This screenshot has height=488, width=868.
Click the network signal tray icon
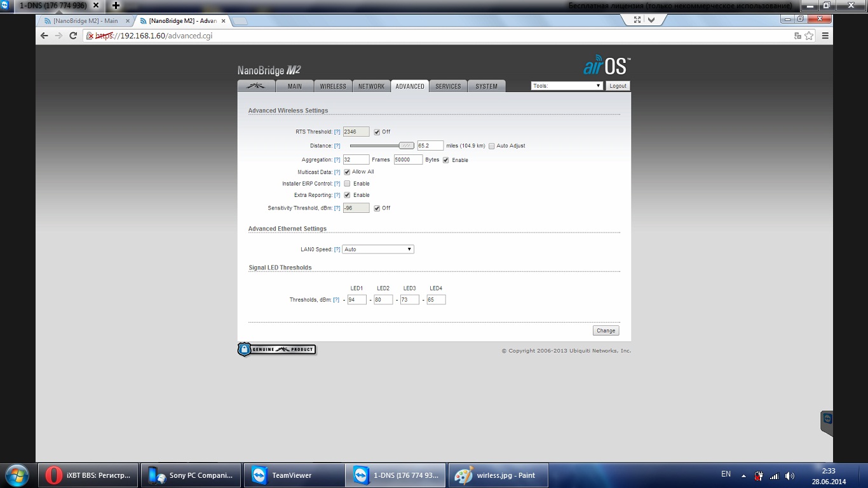click(775, 475)
